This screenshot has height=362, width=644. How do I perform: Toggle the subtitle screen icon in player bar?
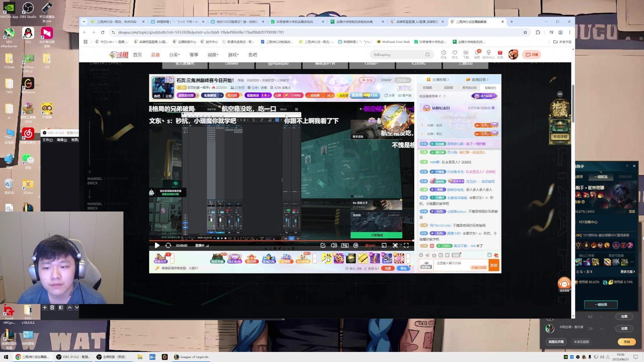(345, 245)
